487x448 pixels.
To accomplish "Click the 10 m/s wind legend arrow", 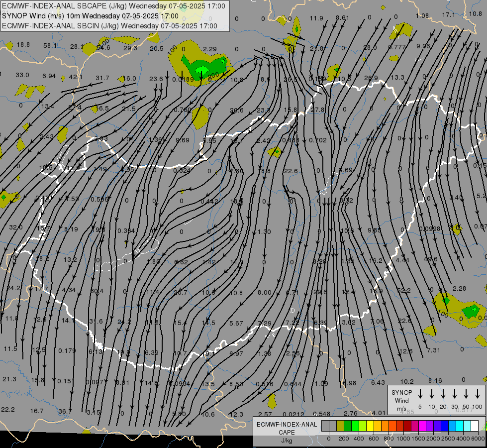I will coord(431,394).
